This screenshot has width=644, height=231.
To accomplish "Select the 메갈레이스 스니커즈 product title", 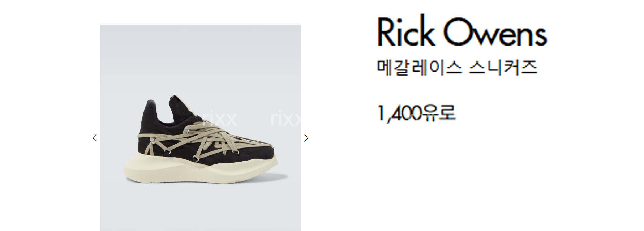I will 457,67.
